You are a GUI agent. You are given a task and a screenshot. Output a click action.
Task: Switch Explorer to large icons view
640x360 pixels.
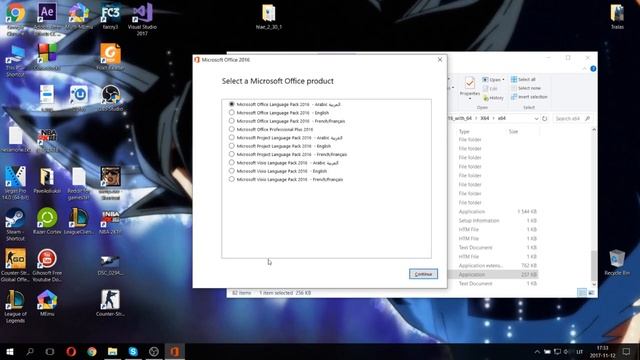click(x=591, y=293)
